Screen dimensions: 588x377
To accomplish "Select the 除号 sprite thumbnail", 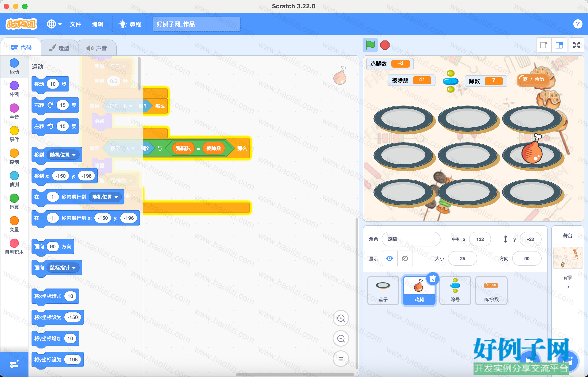I will pyautogui.click(x=455, y=291).
